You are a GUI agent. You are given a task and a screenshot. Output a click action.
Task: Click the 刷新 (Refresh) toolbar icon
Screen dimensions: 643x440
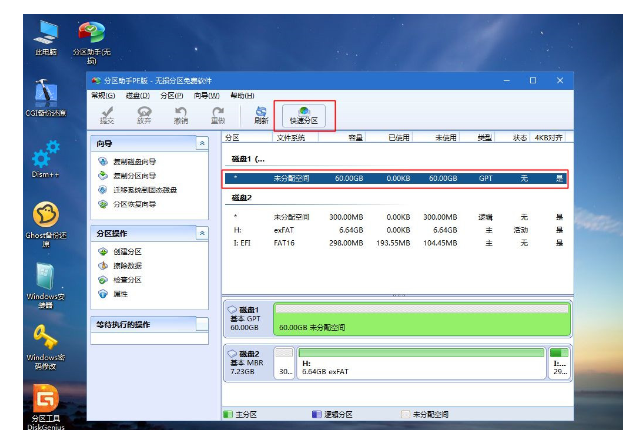pos(261,115)
